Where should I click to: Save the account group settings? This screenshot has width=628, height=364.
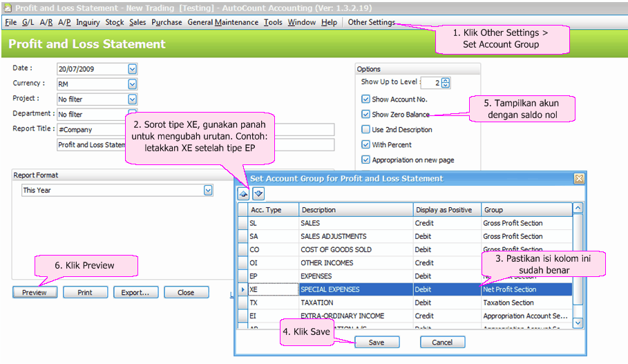pos(377,342)
